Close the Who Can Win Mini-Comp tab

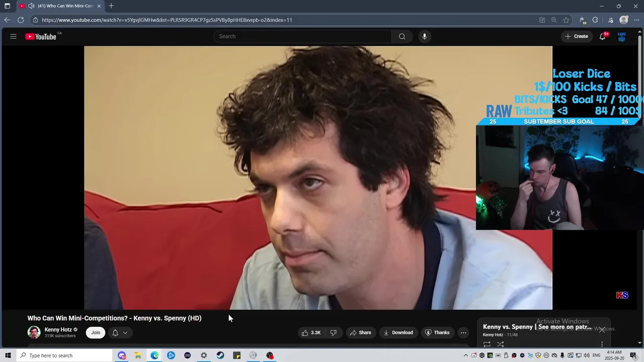click(99, 6)
